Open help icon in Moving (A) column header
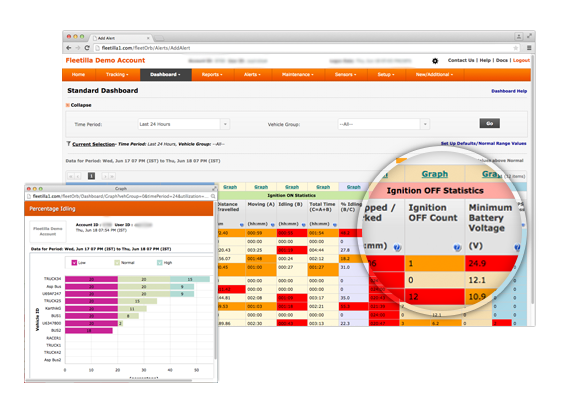Screen dimensions: 564x402 tap(273, 225)
